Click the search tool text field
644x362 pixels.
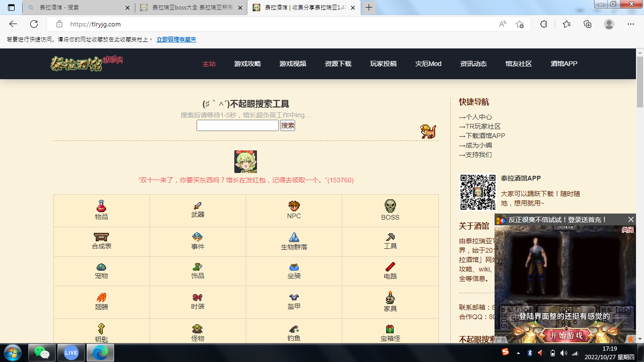point(237,125)
